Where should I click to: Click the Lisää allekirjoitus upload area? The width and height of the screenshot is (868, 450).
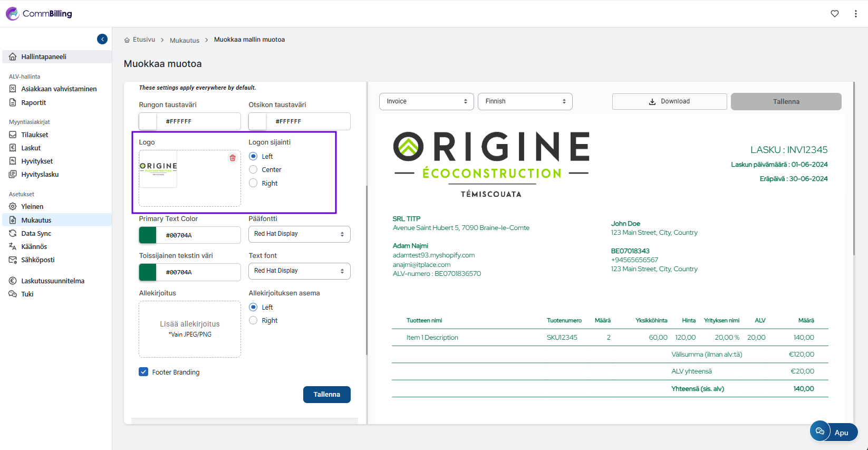[x=190, y=329]
